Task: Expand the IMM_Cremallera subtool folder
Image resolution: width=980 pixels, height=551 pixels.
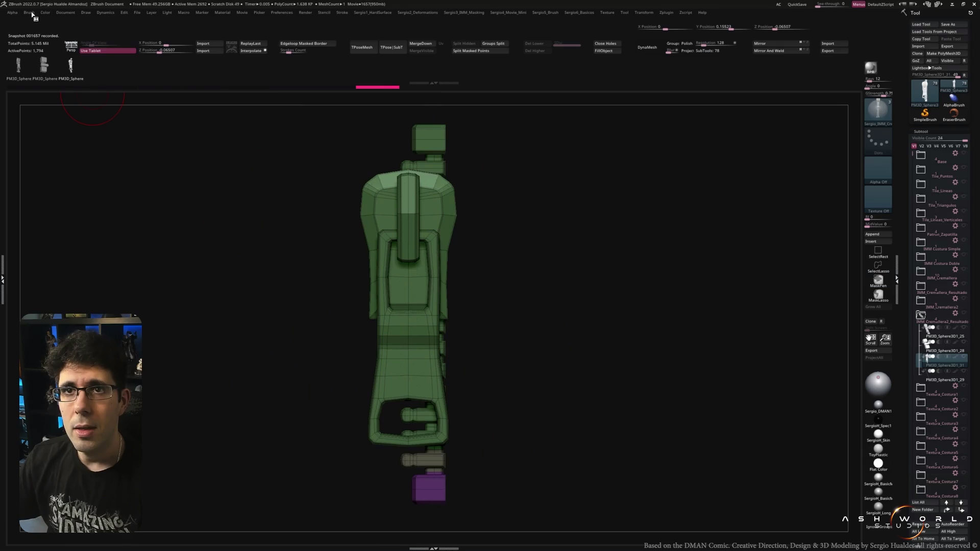Action: click(x=921, y=271)
